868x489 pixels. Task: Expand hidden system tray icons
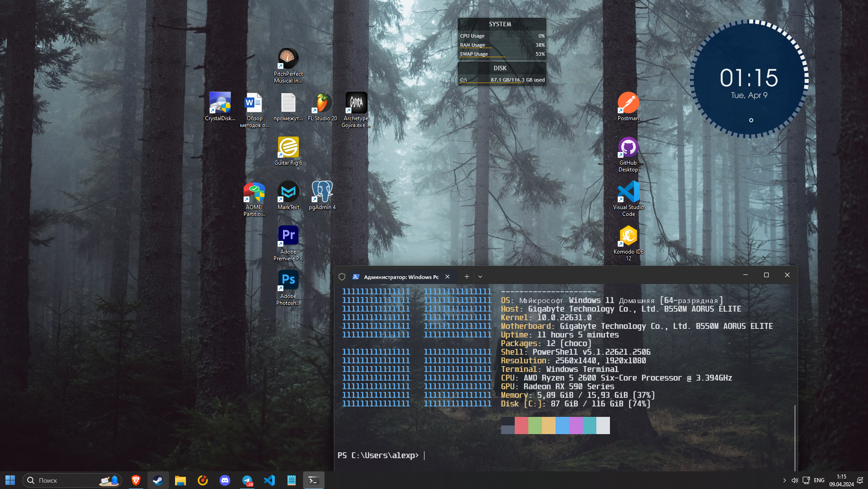click(785, 480)
